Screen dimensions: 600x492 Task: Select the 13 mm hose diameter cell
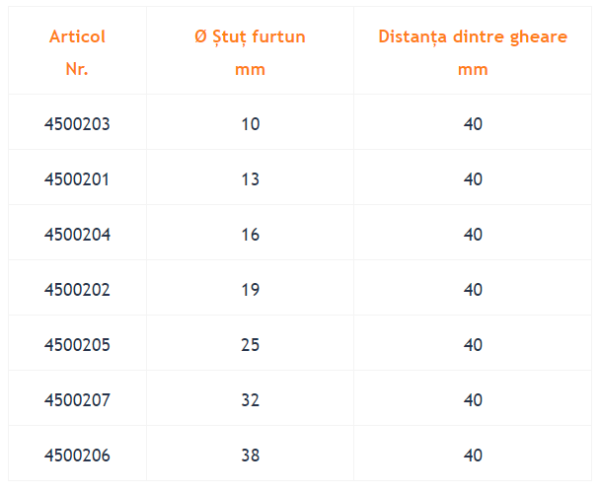coord(250,179)
